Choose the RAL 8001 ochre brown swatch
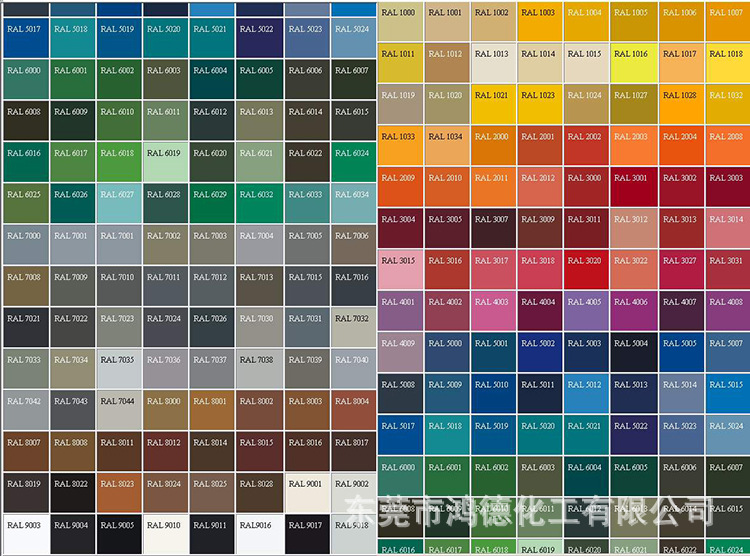750x556 pixels. tap(212, 410)
